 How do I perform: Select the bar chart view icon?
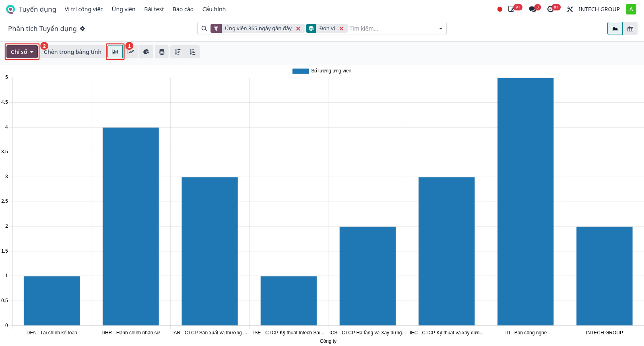coord(115,52)
